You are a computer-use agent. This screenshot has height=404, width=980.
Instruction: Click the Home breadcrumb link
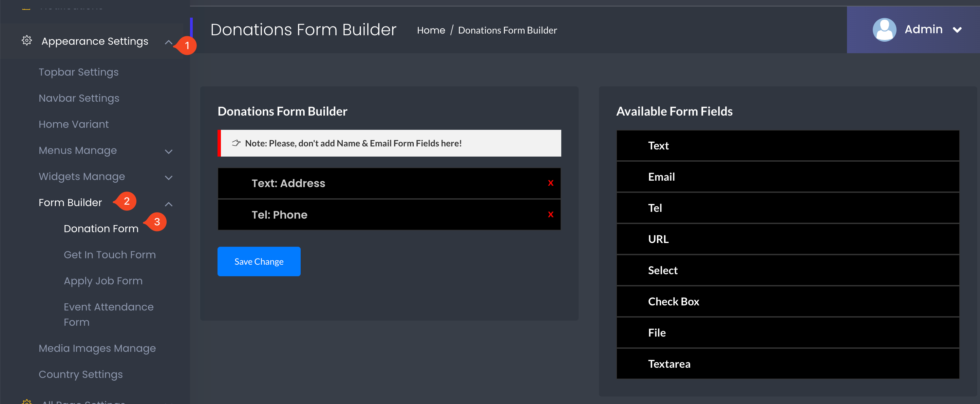(431, 30)
